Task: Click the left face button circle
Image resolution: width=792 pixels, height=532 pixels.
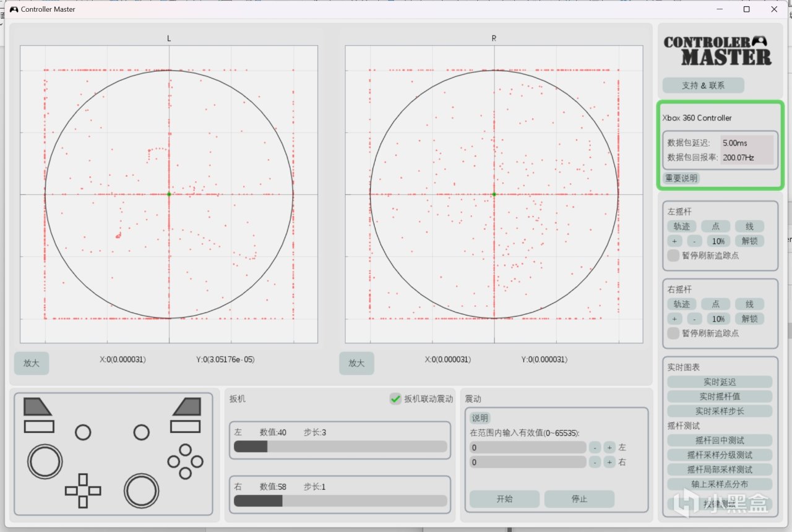Action: pos(173,461)
